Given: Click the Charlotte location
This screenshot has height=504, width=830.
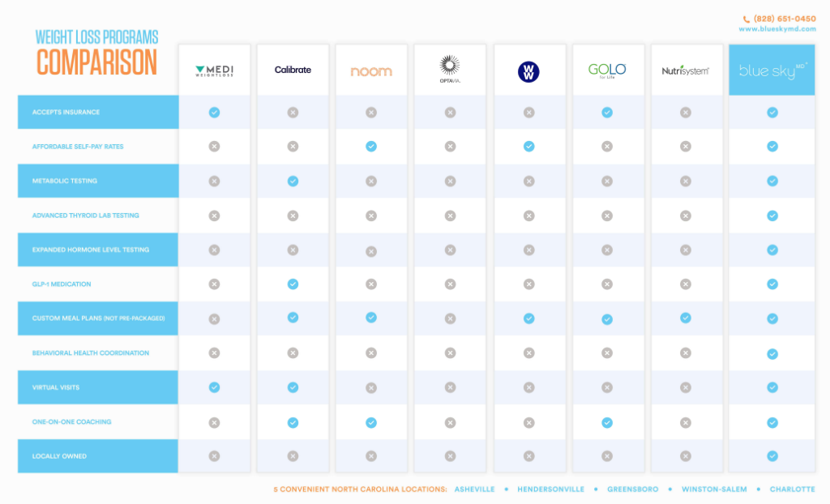Looking at the screenshot, I should pyautogui.click(x=793, y=489).
